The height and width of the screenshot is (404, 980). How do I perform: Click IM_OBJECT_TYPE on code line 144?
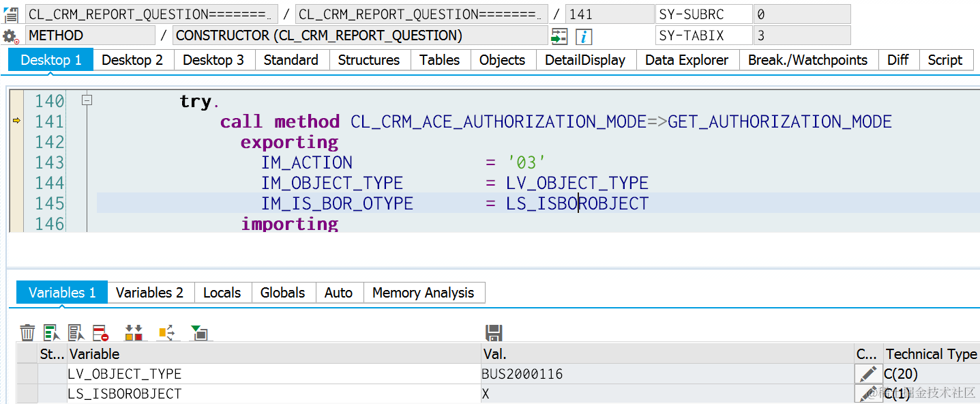point(332,183)
